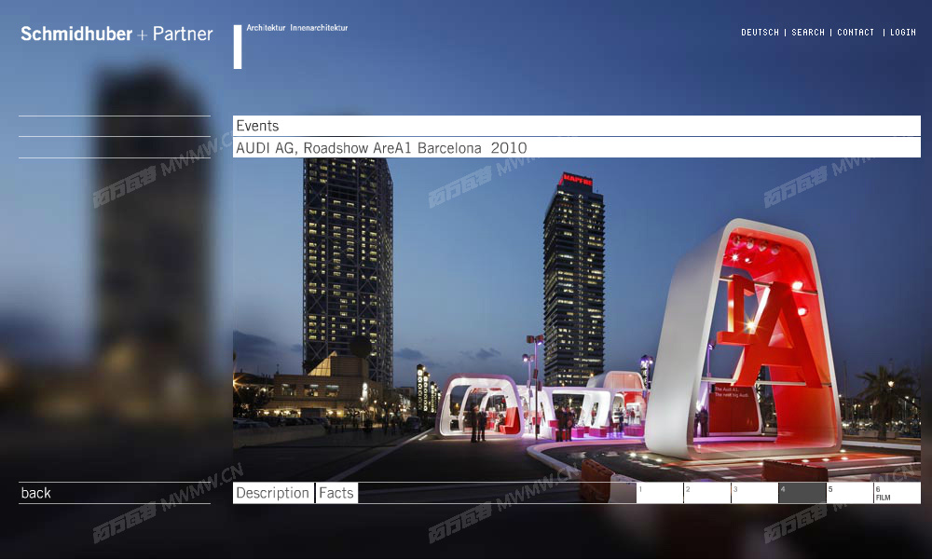The width and height of the screenshot is (932, 560).
Task: Show gallery image 2
Action: pyautogui.click(x=707, y=493)
